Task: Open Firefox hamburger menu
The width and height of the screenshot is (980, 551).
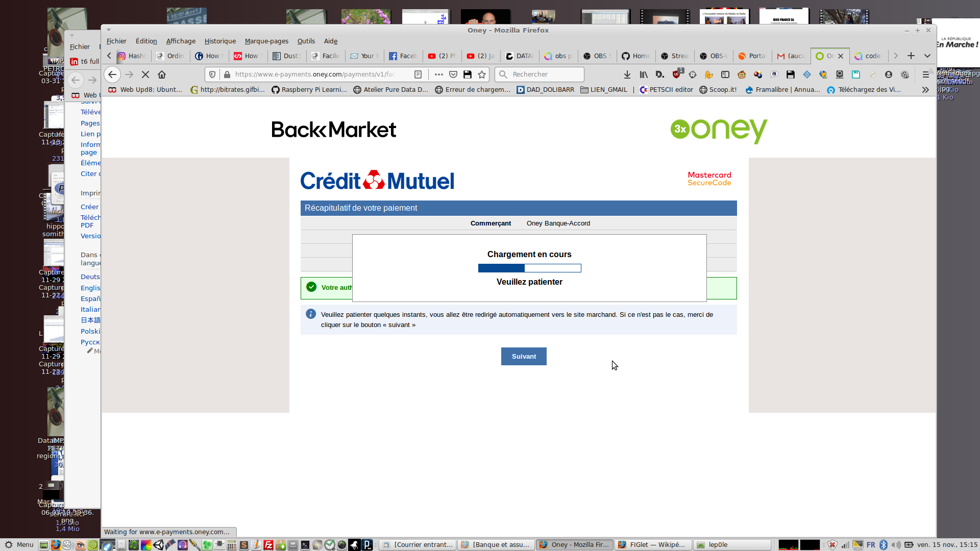Action: pos(925,74)
